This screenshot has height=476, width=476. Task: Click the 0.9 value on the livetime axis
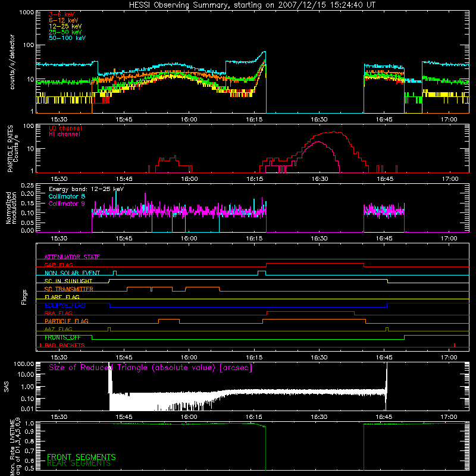click(x=29, y=430)
